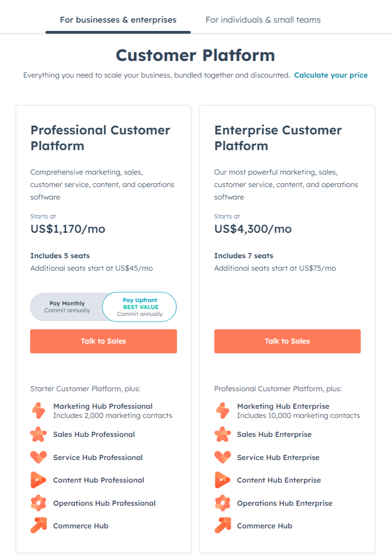The width and height of the screenshot is (392, 558).
Task: Click the Content Hub Enterprise play icon
Action: pyautogui.click(x=223, y=480)
